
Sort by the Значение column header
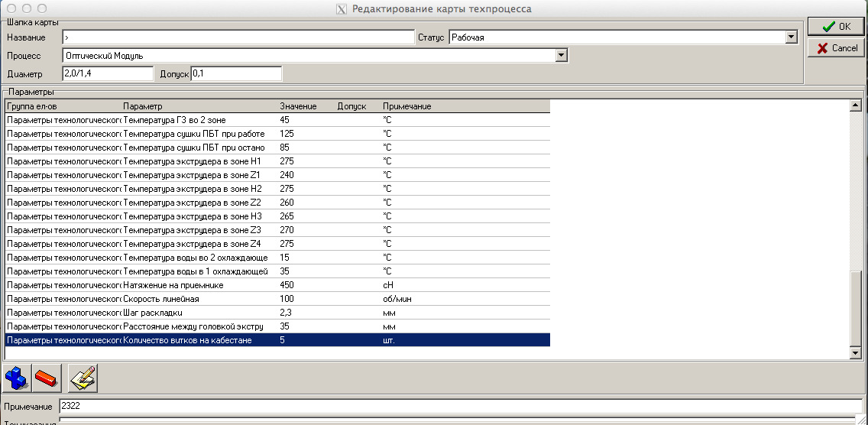click(x=298, y=106)
